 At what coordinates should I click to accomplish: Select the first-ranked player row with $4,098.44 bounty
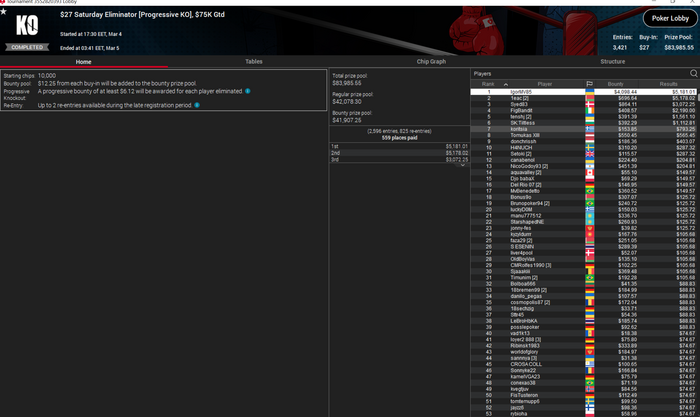[583, 92]
